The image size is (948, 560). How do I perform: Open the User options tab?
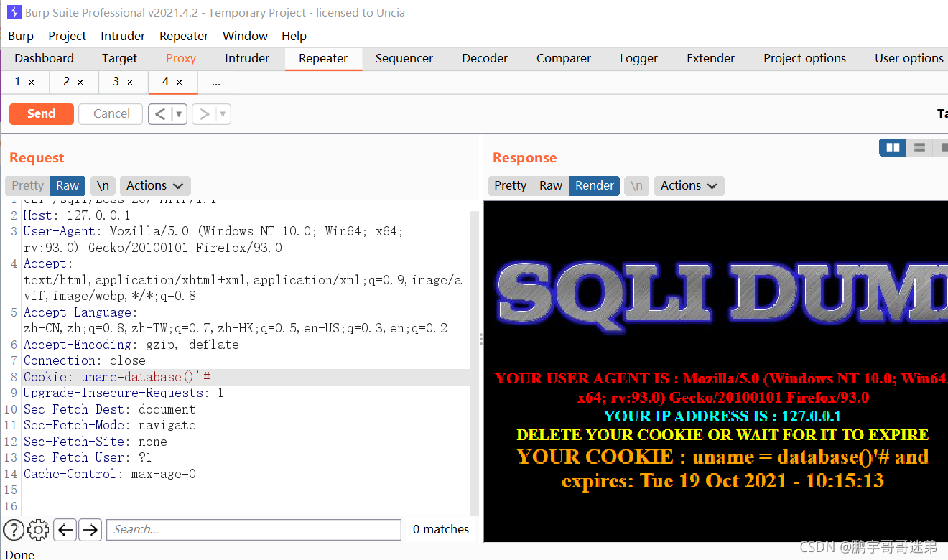pos(908,59)
